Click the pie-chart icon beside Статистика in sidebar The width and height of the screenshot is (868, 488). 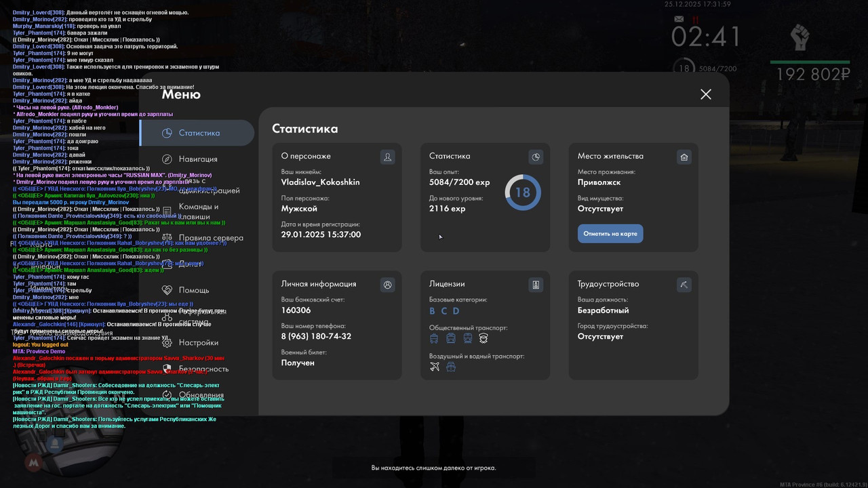coord(167,133)
